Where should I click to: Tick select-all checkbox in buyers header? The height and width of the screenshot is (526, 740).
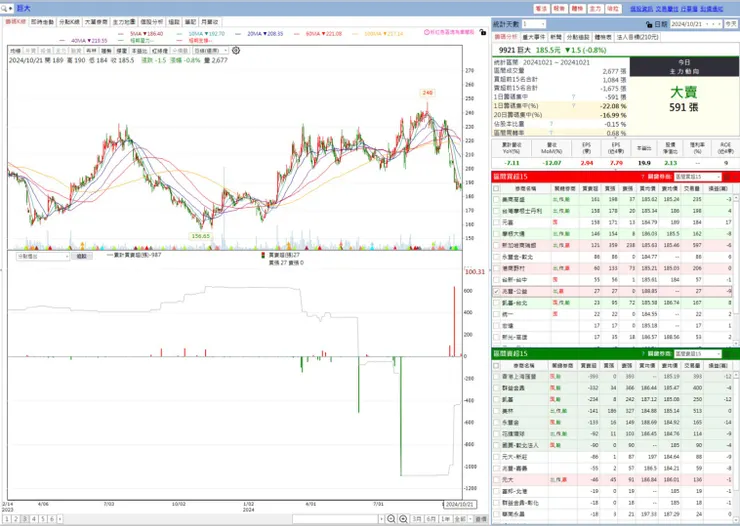point(496,188)
